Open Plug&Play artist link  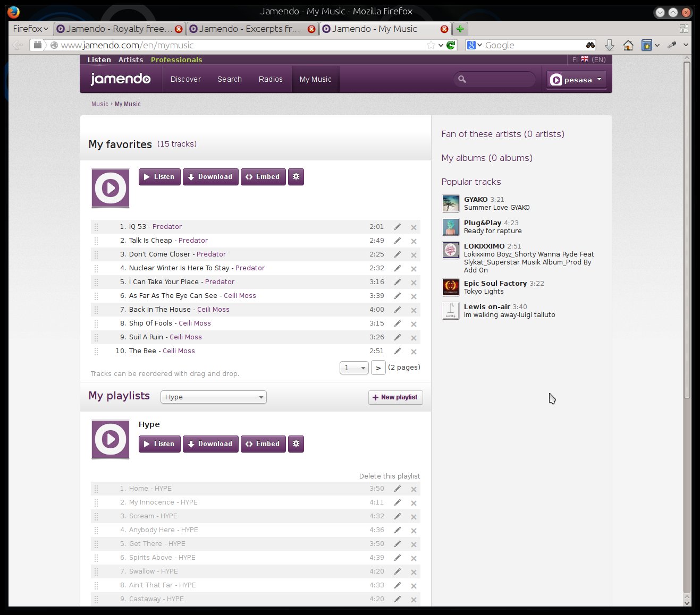pyautogui.click(x=483, y=223)
